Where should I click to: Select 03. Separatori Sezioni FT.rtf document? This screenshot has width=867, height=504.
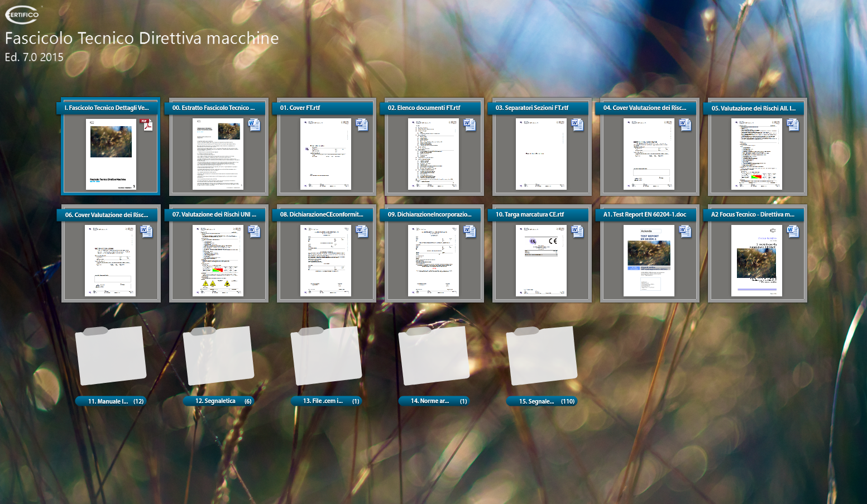pyautogui.click(x=541, y=154)
